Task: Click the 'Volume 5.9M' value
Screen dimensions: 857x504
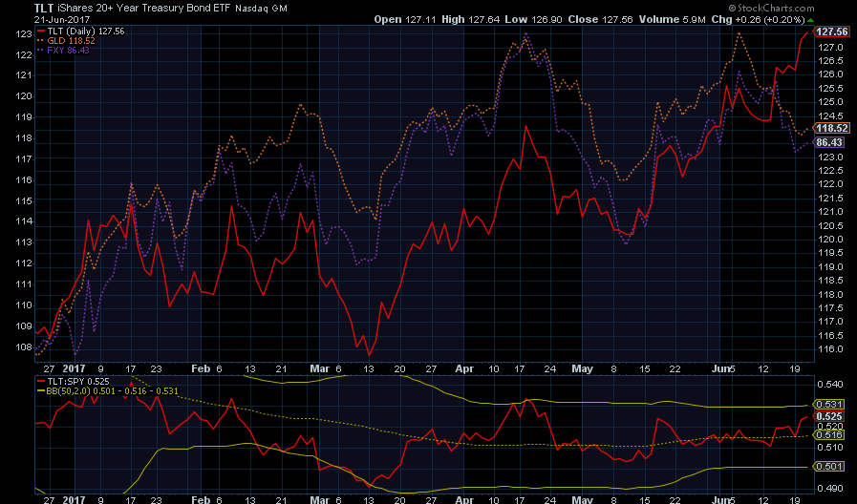Action: click(673, 19)
